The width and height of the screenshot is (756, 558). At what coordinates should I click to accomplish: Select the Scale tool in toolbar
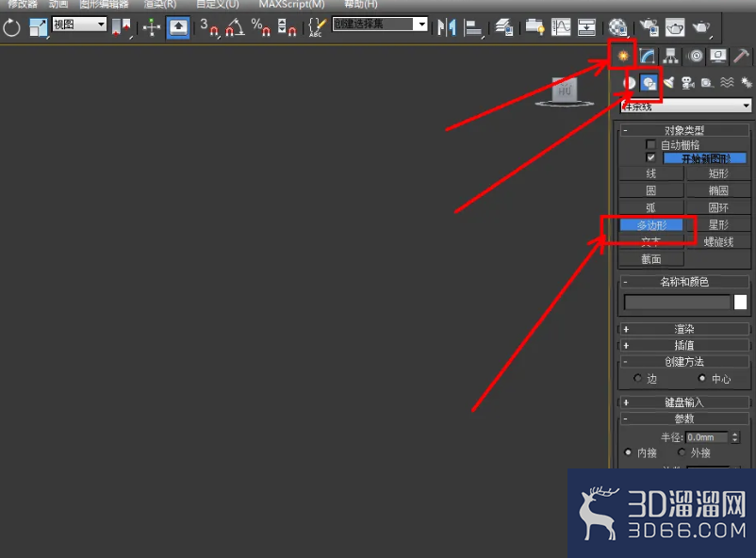coord(38,27)
